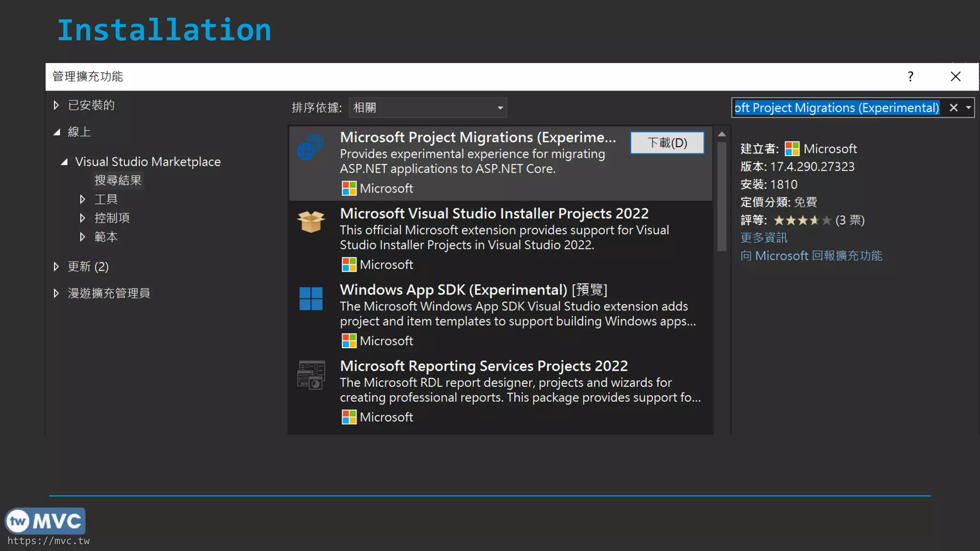Expand the 工具 category
The image size is (980, 551).
pos(82,199)
